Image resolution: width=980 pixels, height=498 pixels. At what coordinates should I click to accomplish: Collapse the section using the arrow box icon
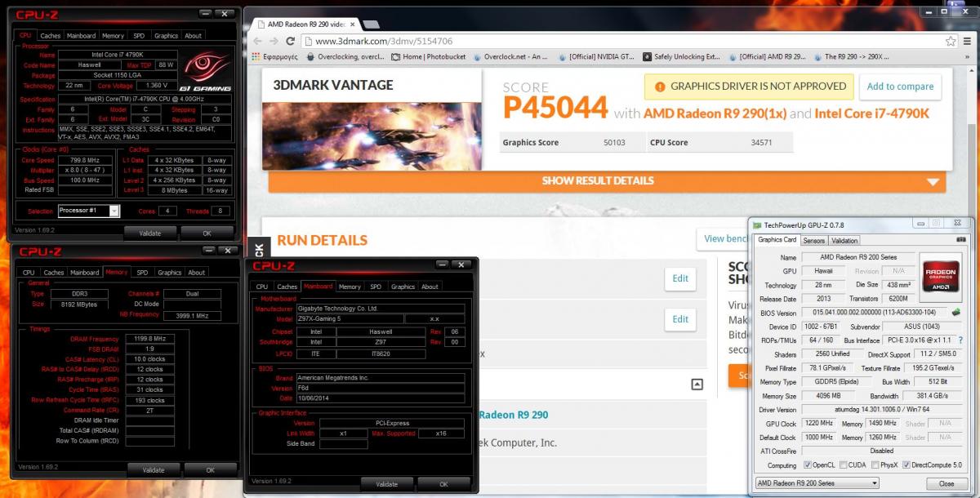pos(697,384)
